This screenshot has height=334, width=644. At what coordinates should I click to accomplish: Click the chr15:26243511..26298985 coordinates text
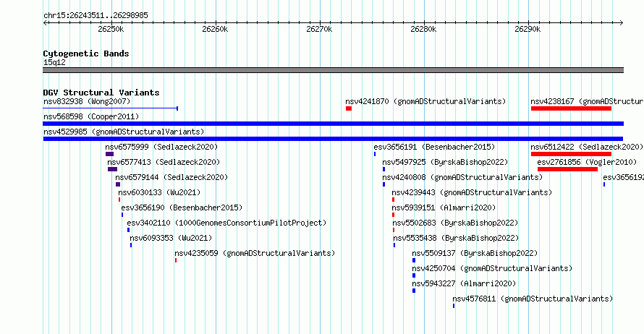click(96, 15)
